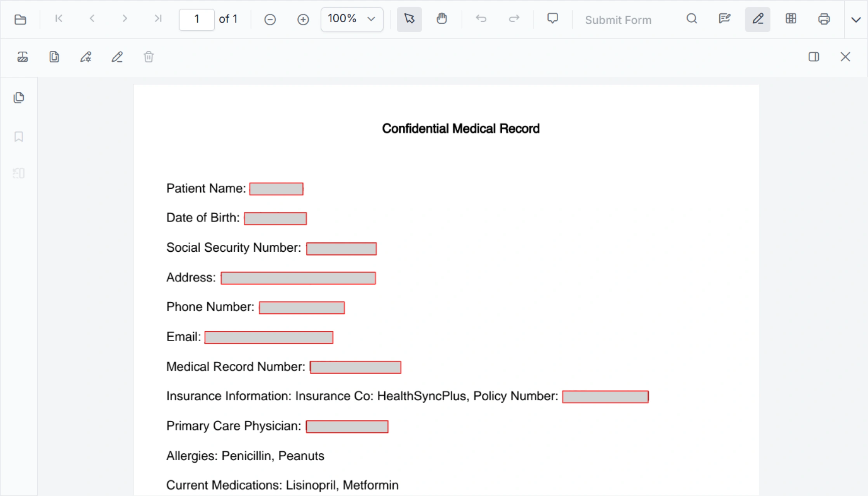The image size is (868, 496).
Task: Select the Policy Number redaction box
Action: pyautogui.click(x=606, y=397)
